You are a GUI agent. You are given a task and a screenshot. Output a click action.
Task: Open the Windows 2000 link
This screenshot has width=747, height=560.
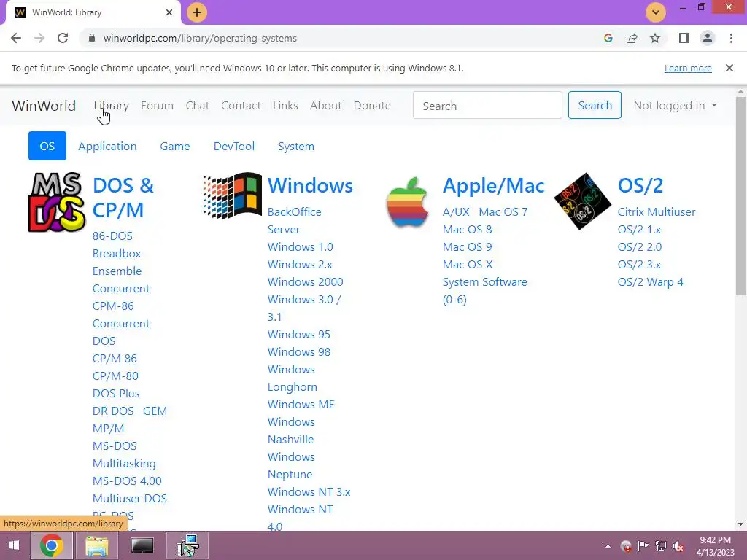pos(306,282)
